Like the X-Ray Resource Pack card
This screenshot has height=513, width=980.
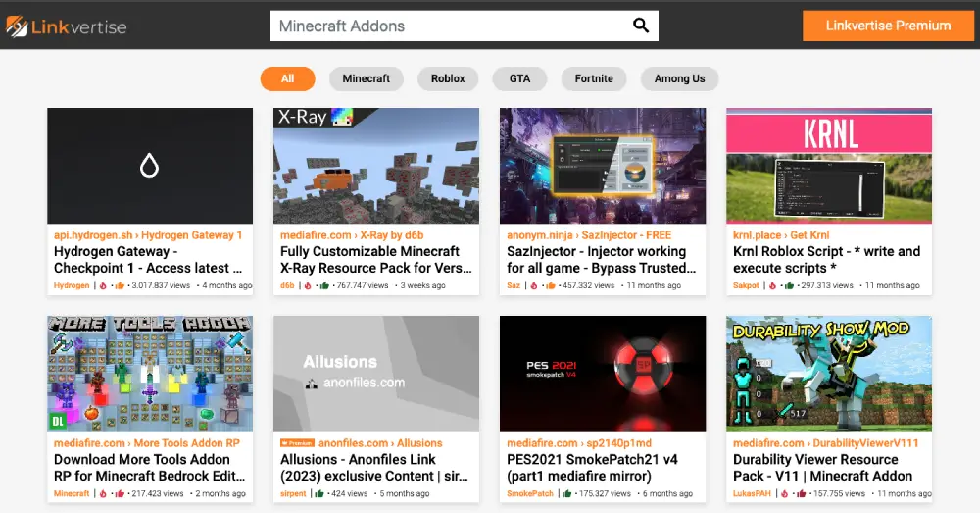tap(324, 285)
